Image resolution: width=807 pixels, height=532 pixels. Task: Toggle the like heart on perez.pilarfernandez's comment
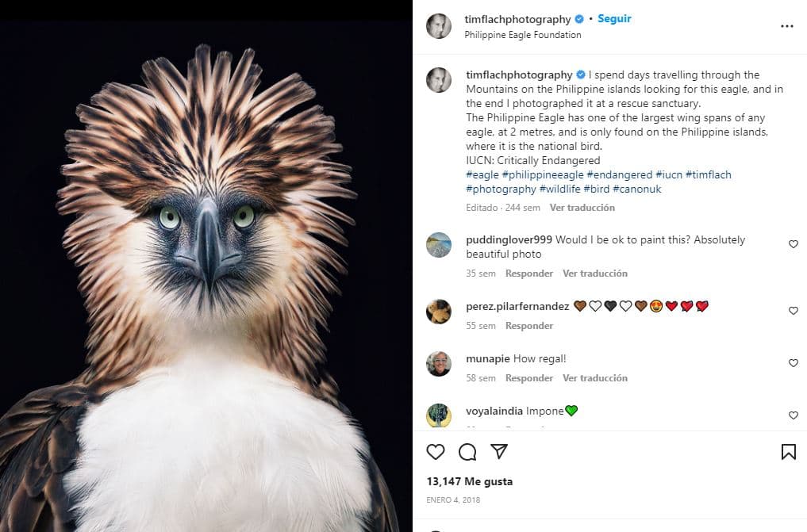793,311
